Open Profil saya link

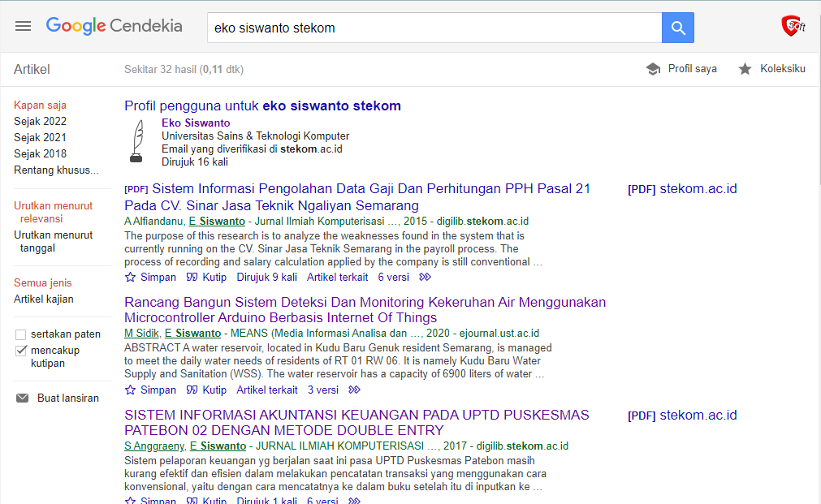[x=692, y=68]
